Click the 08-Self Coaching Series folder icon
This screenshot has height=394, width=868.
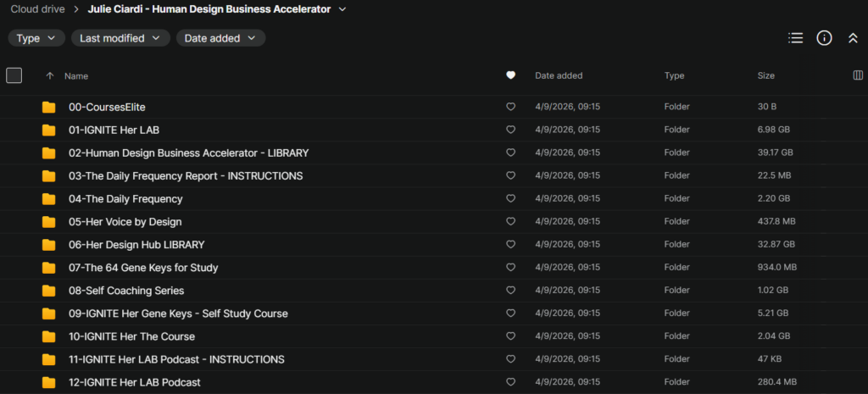tap(49, 291)
